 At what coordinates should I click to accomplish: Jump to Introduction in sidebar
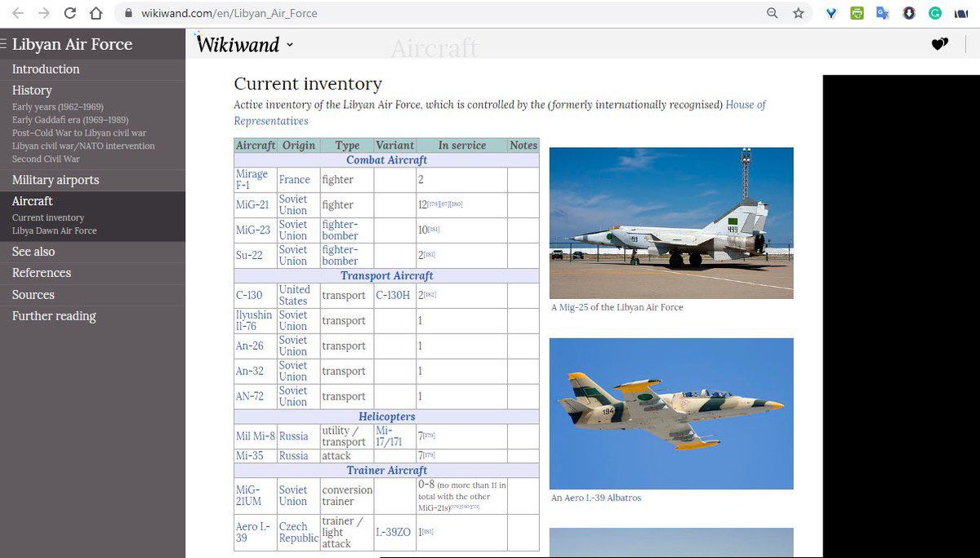tap(46, 69)
